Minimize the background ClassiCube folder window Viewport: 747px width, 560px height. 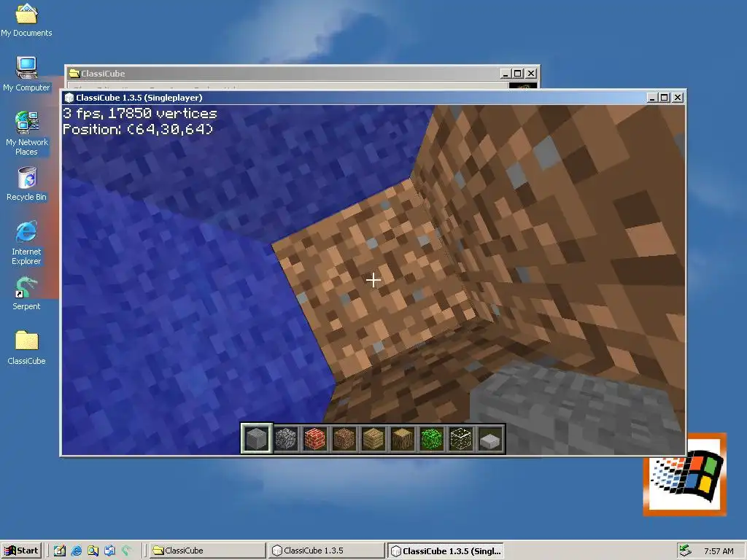click(x=506, y=74)
